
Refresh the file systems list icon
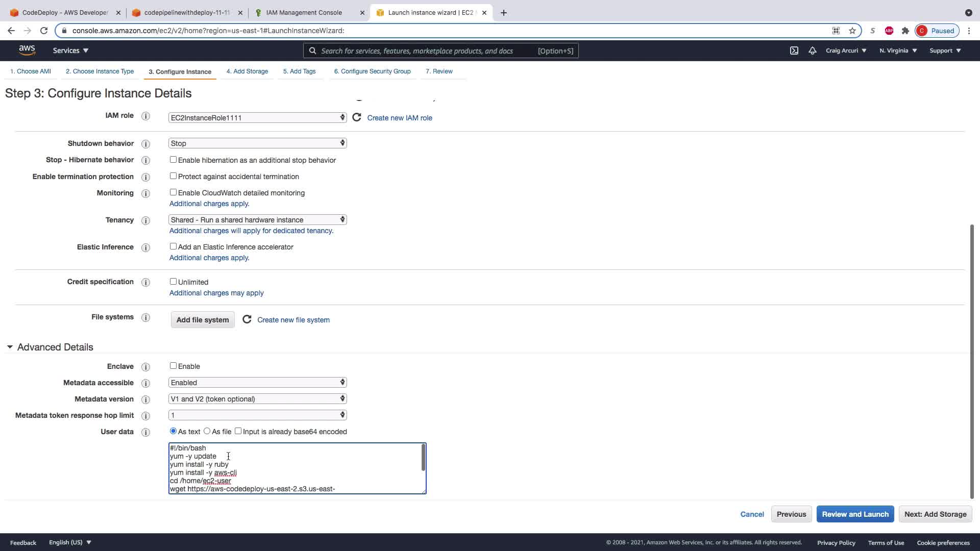click(x=247, y=319)
